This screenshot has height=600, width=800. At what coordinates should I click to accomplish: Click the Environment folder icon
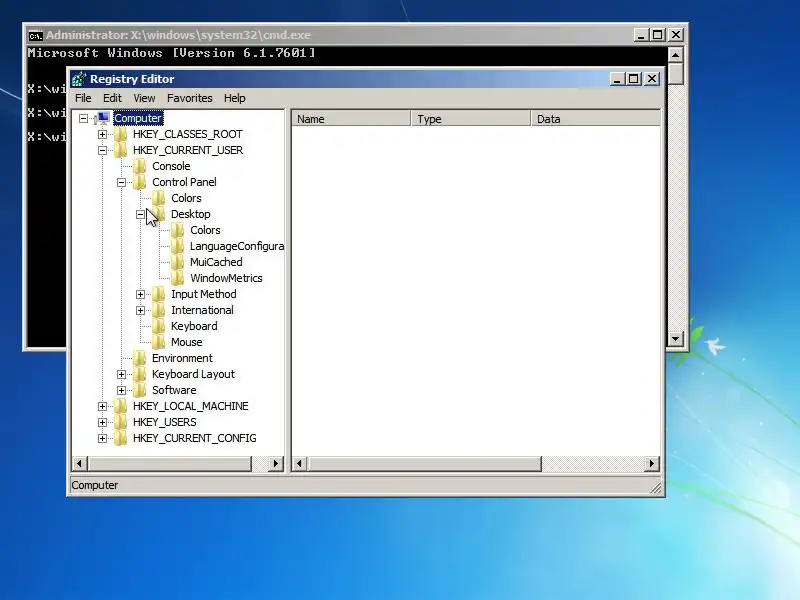(x=140, y=358)
